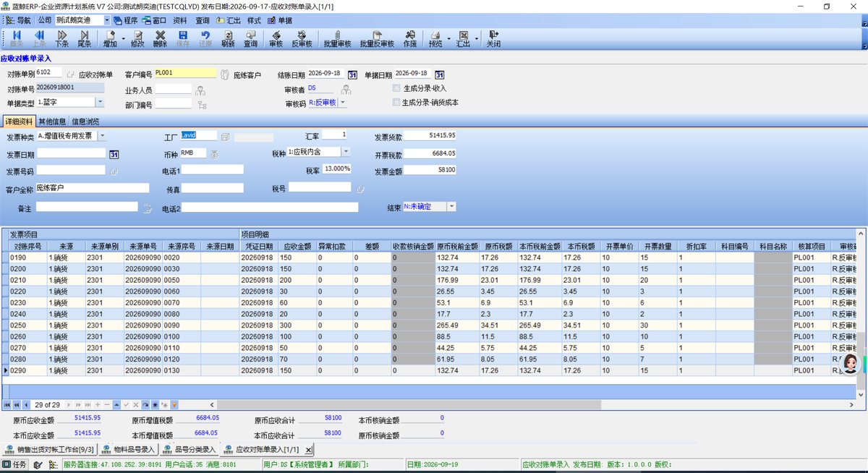868x473 pixels.
Task: Click the 任务 button in status bar
Action: tap(15, 464)
